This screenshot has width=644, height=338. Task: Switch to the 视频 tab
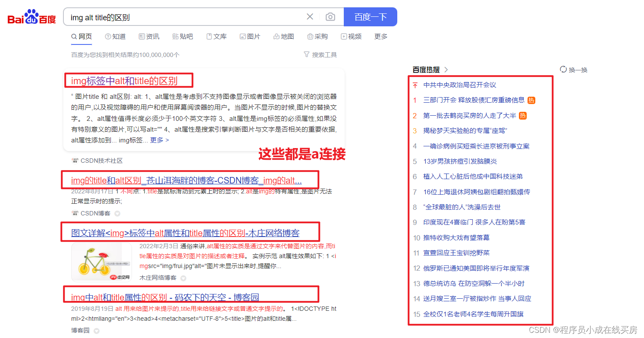coord(351,37)
